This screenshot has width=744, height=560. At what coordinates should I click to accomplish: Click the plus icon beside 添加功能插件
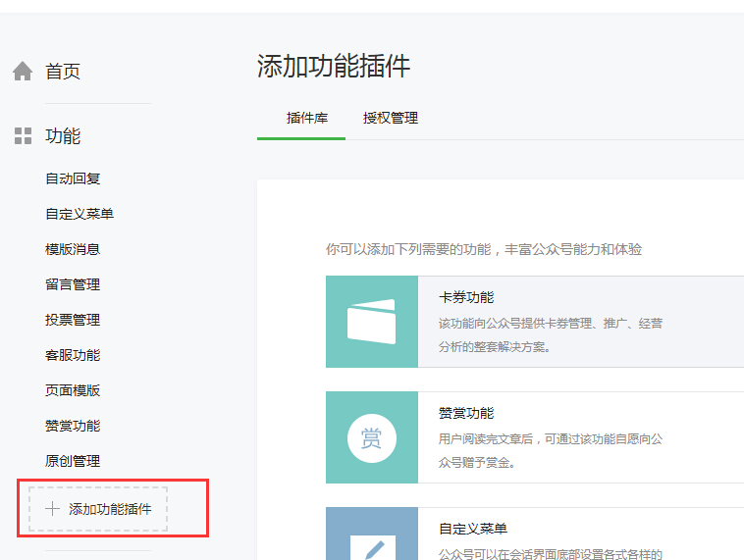coord(52,509)
